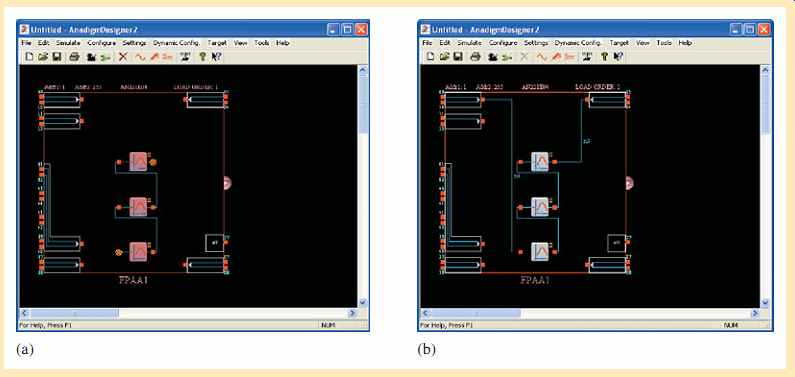Select the top filter module in window (a)
This screenshot has height=377, width=795.
[138, 162]
